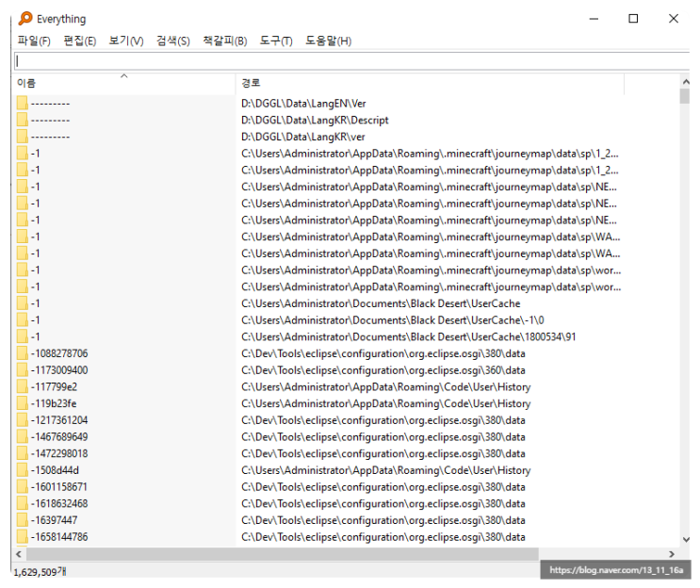
Task: Sort by the 경로 column header
Action: [430, 83]
